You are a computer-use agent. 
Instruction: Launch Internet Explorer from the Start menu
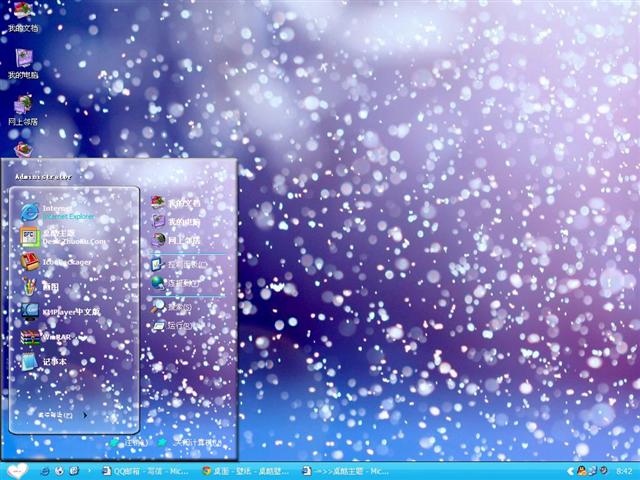pos(59,212)
